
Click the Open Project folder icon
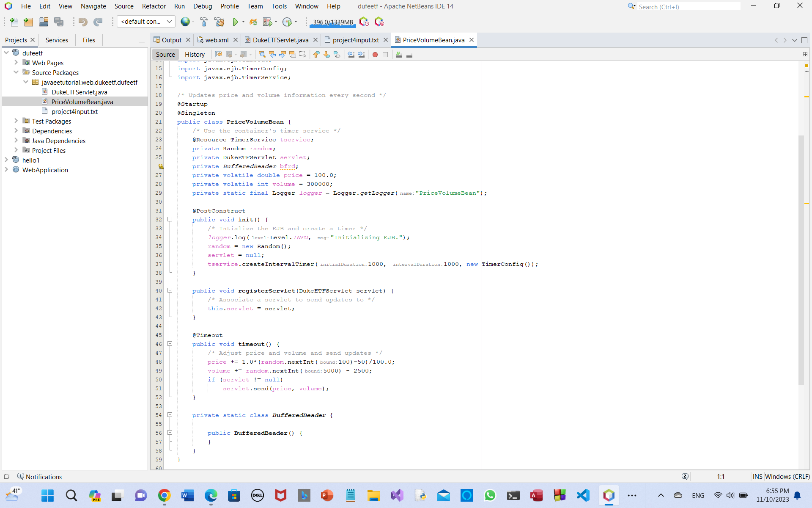coord(43,22)
